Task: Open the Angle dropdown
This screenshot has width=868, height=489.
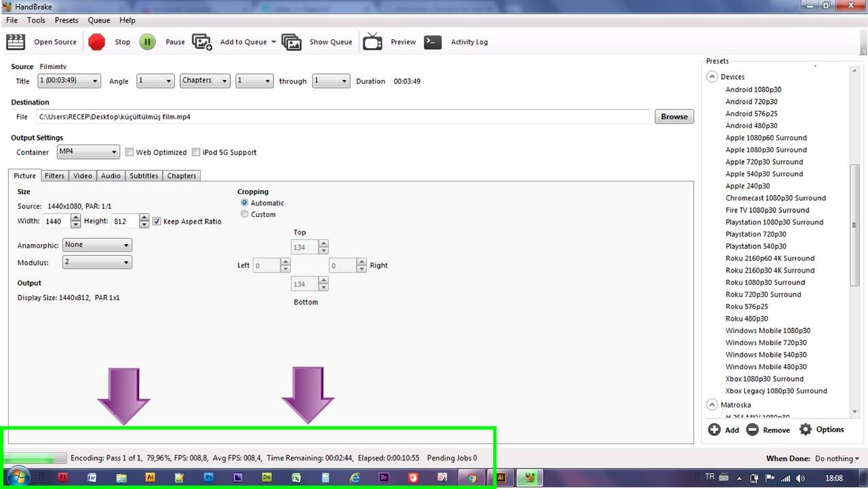Action: point(155,81)
